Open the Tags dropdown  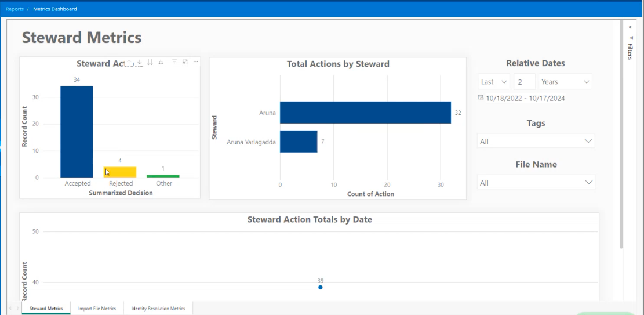click(x=536, y=141)
